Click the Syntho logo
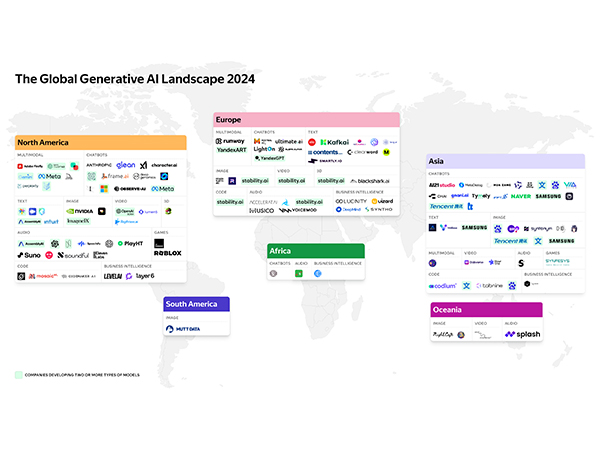This screenshot has height=450, width=600. tap(379, 210)
